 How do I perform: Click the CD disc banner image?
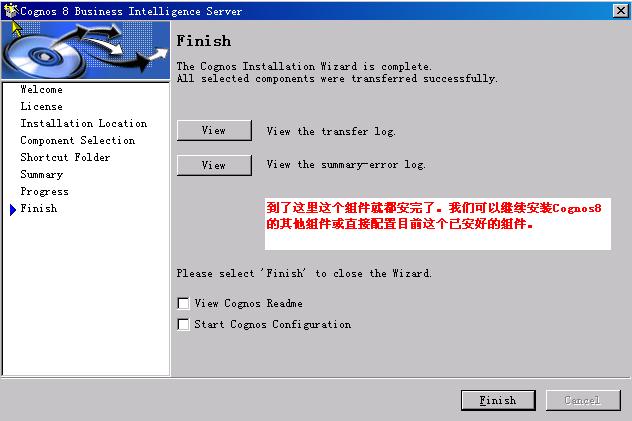(x=85, y=50)
